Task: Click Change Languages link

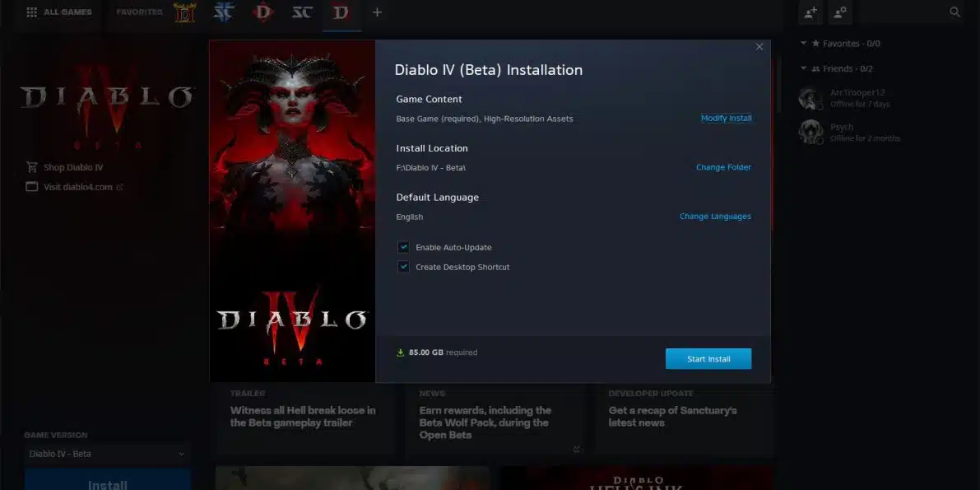Action: click(x=715, y=217)
